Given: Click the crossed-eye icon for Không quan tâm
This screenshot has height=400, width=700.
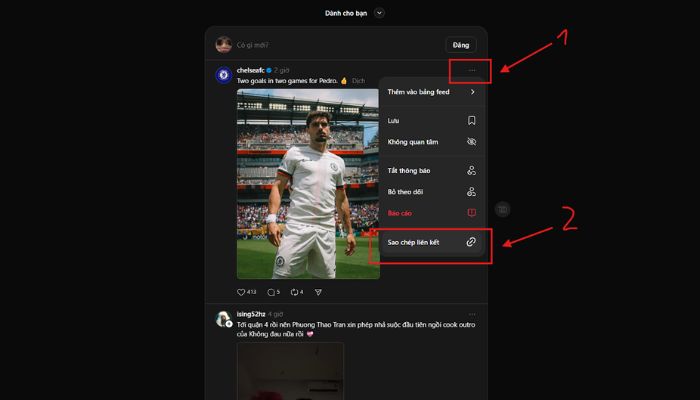Looking at the screenshot, I should coord(471,142).
